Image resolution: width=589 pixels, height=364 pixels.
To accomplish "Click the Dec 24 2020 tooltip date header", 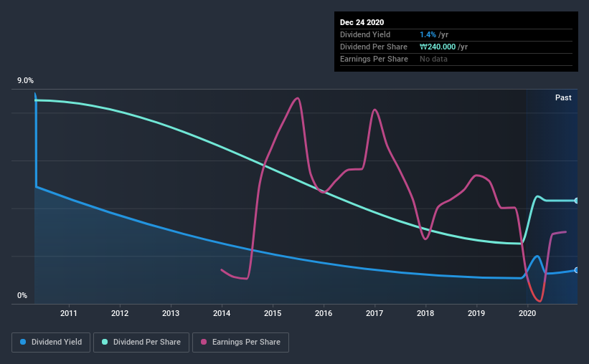I will coord(362,22).
